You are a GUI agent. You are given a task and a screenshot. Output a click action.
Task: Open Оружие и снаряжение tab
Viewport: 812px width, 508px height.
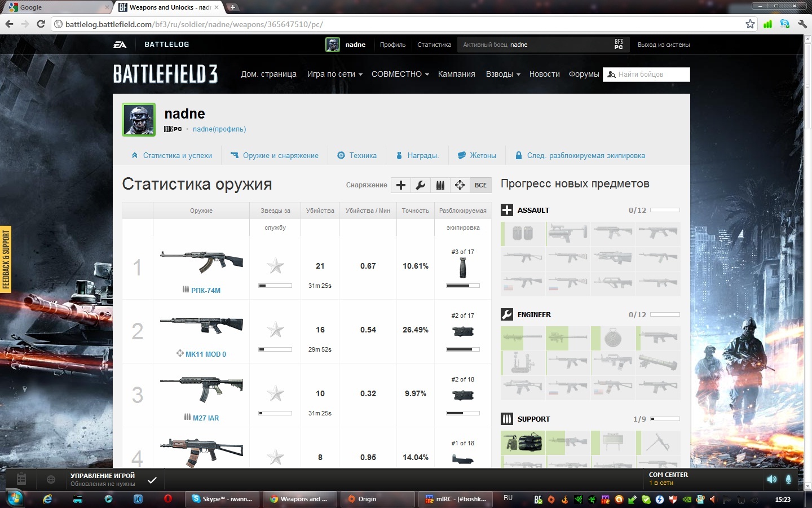(275, 155)
